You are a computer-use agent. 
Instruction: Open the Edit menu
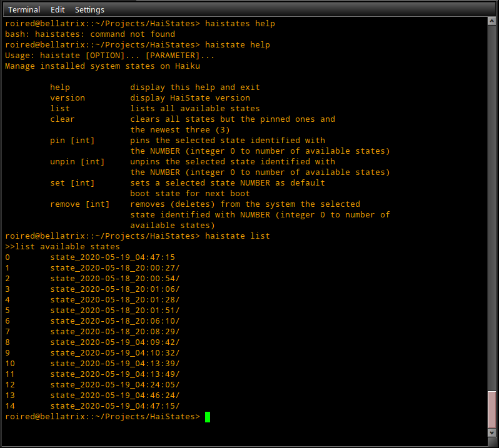click(58, 9)
